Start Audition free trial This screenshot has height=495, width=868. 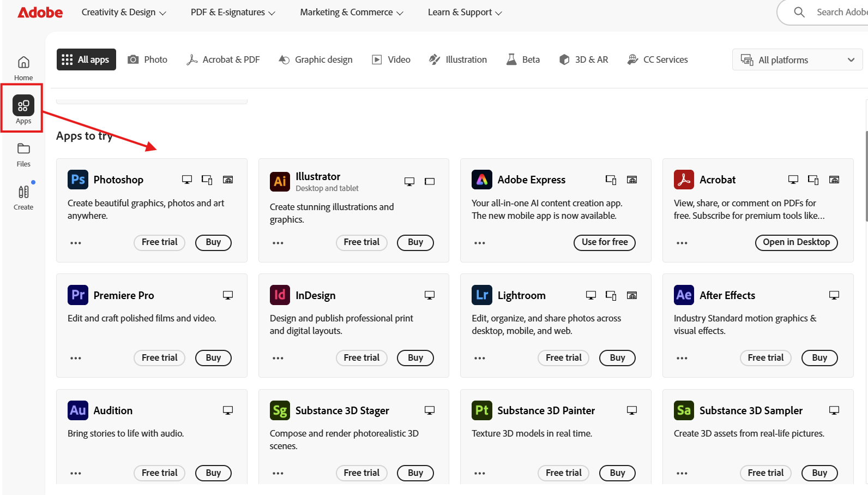point(160,473)
